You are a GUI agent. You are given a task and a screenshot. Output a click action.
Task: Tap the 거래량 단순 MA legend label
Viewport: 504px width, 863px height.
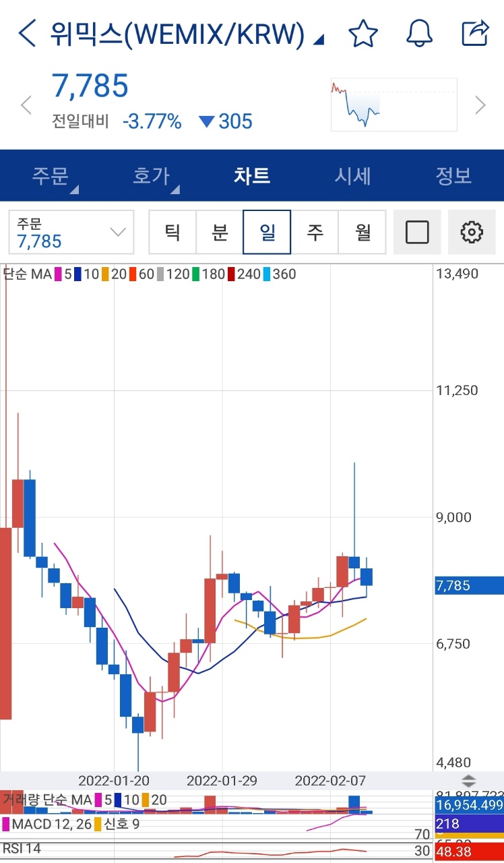[x=48, y=800]
